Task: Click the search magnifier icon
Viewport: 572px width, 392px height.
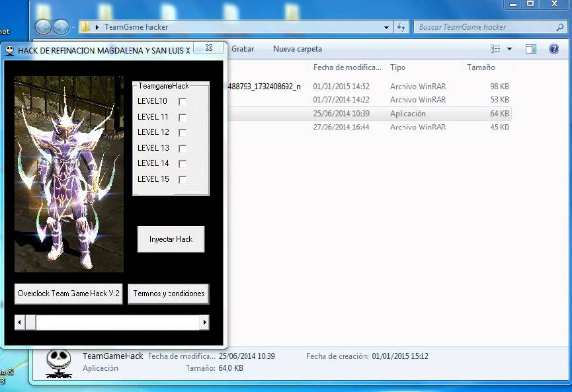Action: tap(560, 27)
